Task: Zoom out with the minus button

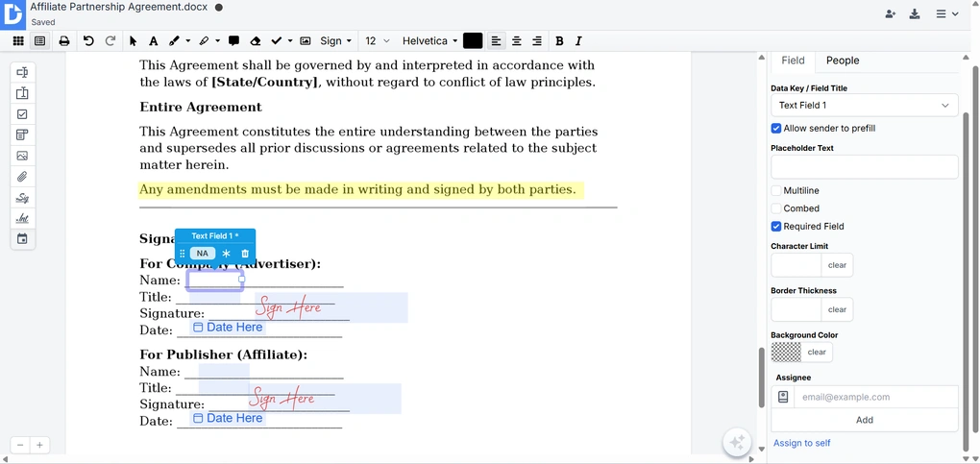Action: tap(20, 445)
